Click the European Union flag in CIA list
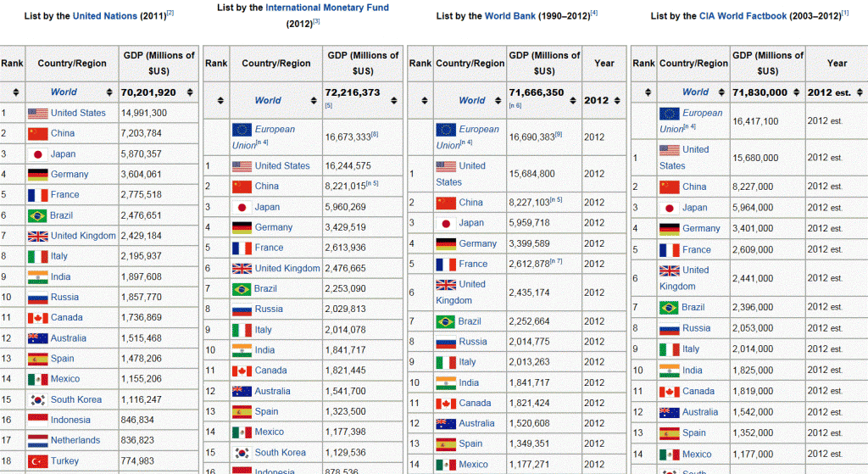Viewport: 868px width, 474px height. point(670,114)
